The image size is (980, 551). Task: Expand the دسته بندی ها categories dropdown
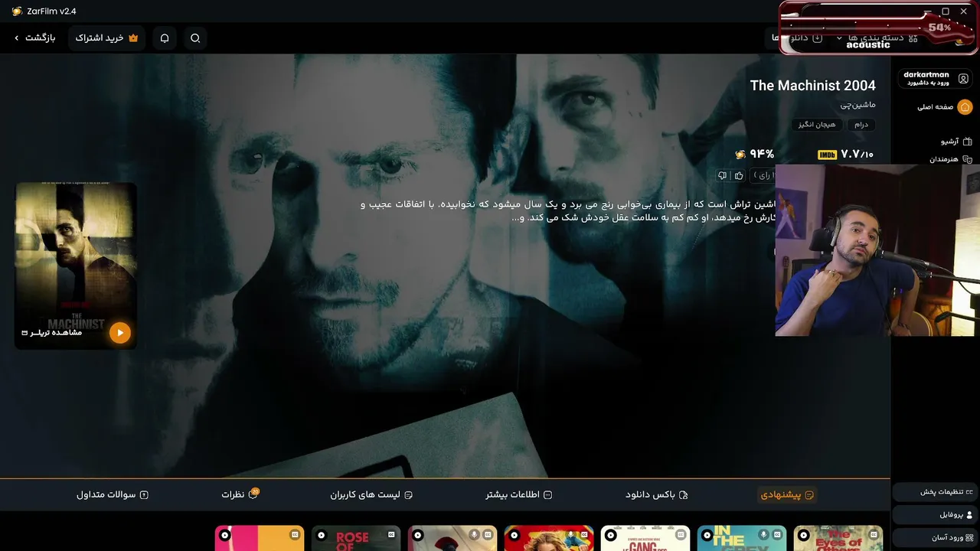(877, 38)
